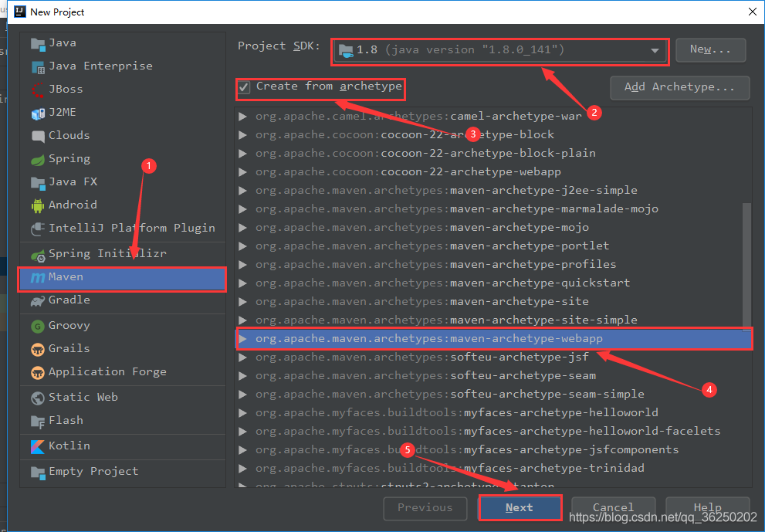
Task: Expand the softeu-archetype-seam-simple node
Action: click(x=242, y=395)
